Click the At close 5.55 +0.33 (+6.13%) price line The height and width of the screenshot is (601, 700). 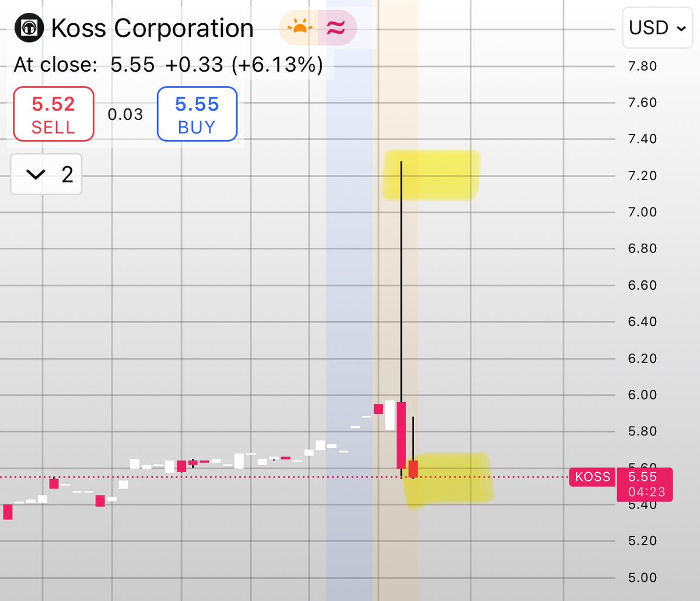pos(168,64)
